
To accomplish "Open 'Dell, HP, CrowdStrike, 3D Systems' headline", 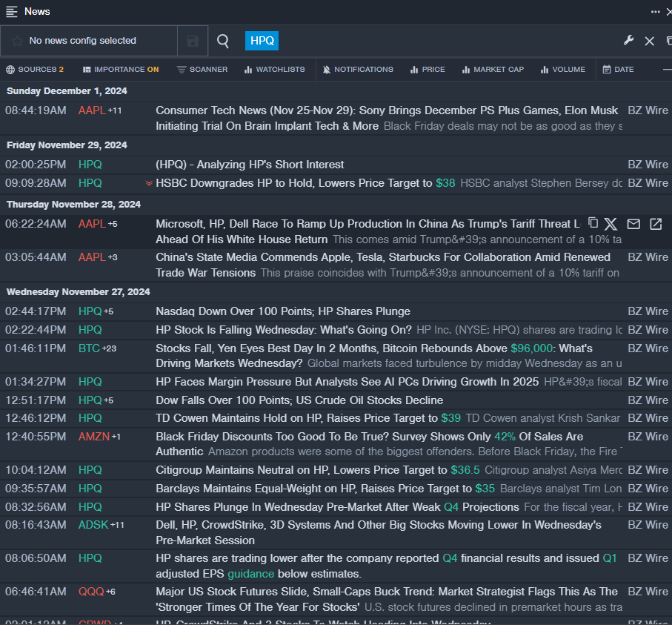I will pos(379,532).
